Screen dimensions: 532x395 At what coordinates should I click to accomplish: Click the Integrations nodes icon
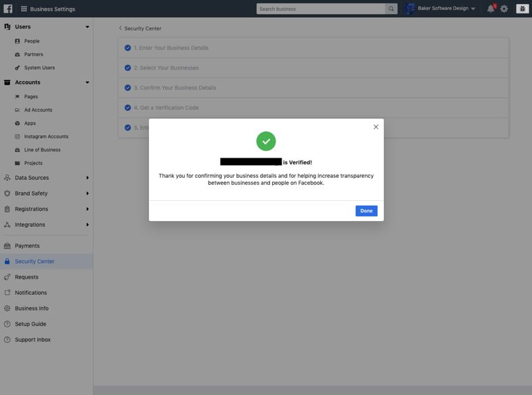7,225
